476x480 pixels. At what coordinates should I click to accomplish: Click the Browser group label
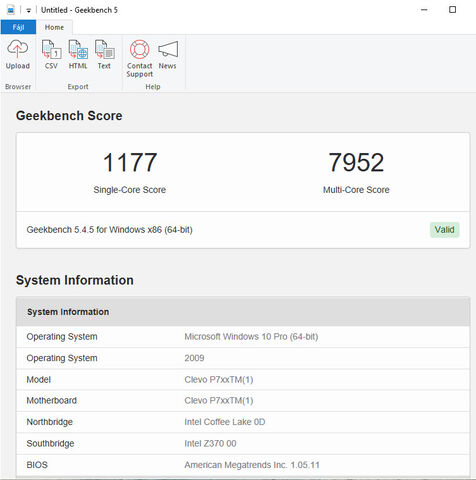[18, 87]
